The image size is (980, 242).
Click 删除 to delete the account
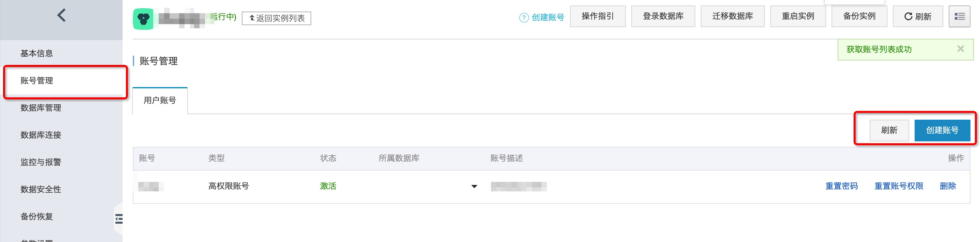[948, 186]
